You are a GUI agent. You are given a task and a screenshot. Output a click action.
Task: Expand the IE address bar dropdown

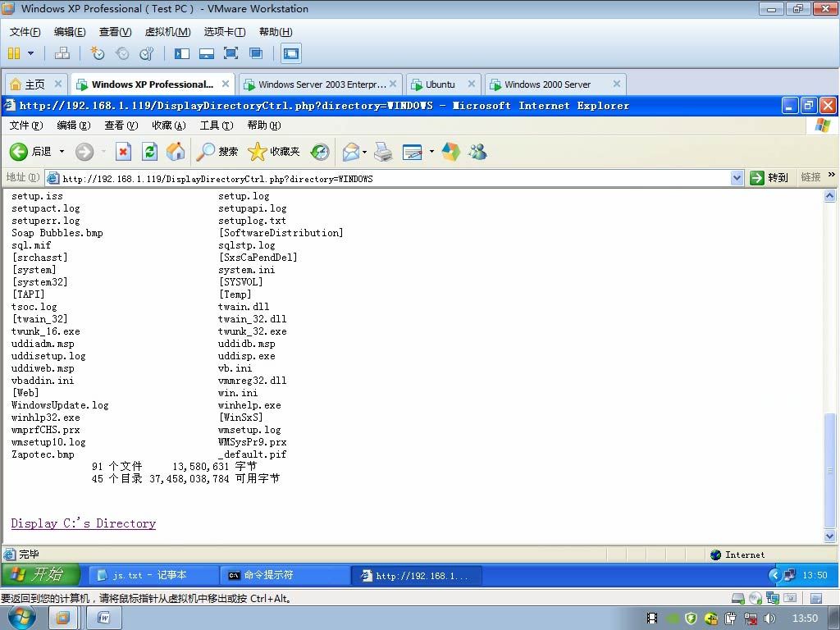tap(737, 178)
